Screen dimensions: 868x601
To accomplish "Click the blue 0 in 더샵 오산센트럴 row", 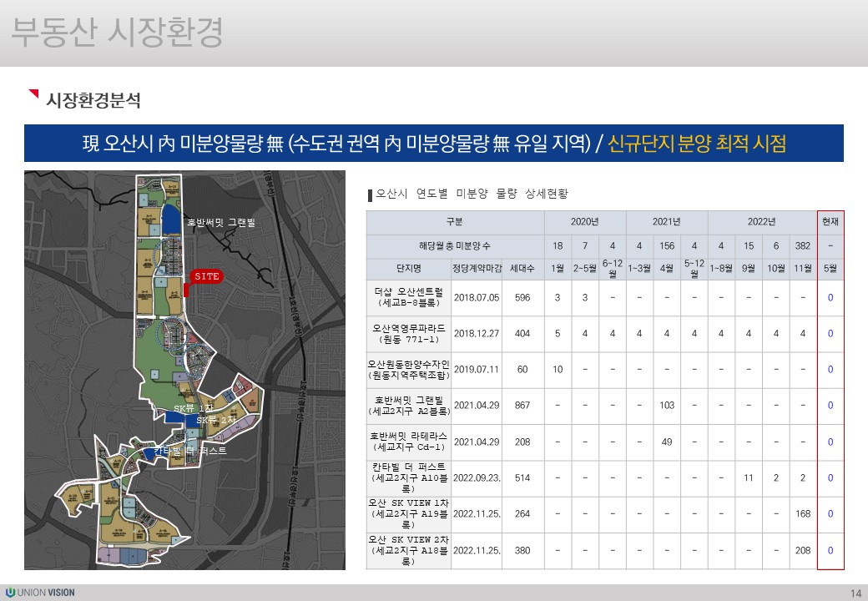I will pos(830,298).
